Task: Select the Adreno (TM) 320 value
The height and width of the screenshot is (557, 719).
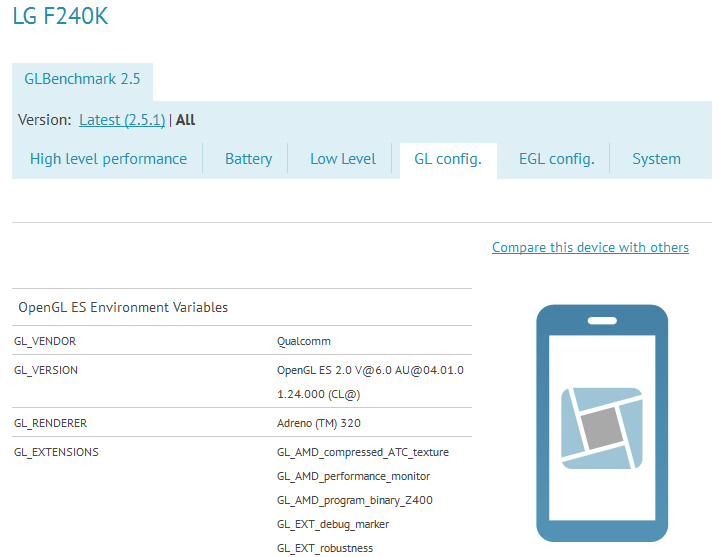Action: coord(319,423)
